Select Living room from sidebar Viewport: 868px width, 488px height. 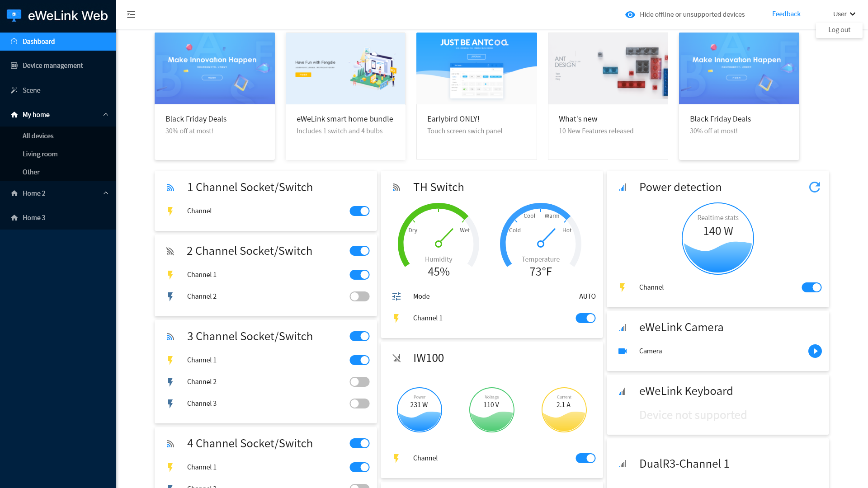[40, 153]
